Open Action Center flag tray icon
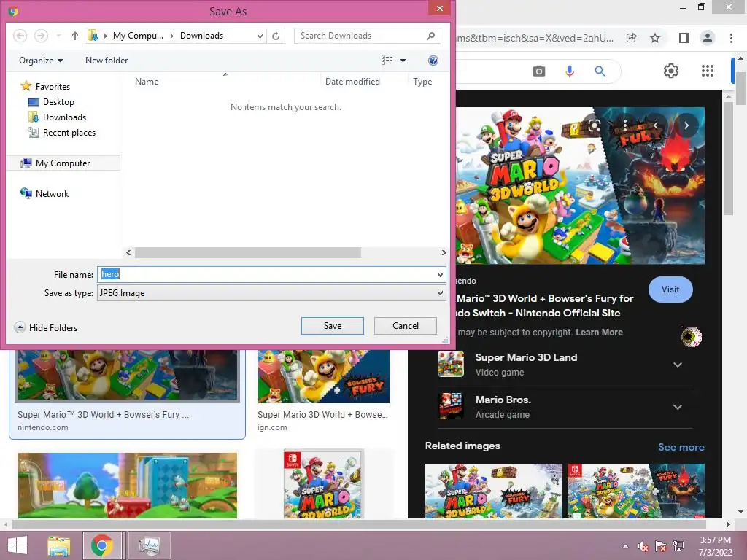The height and width of the screenshot is (560, 747). point(660,546)
